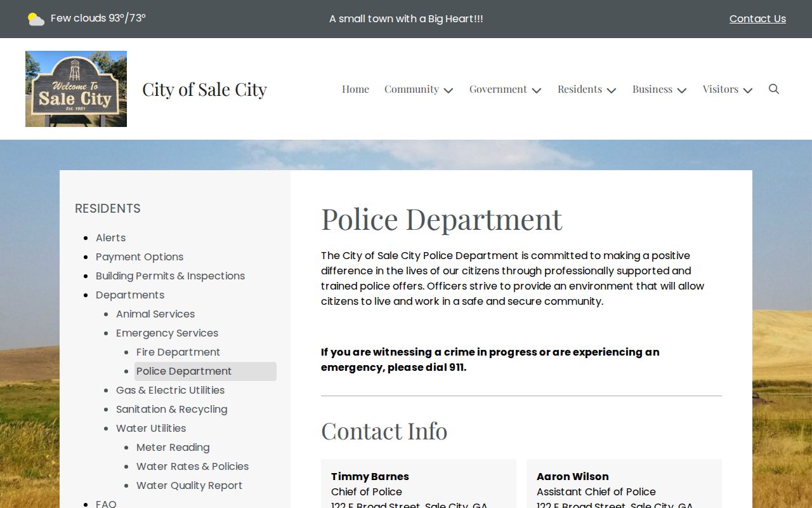The image size is (812, 508).
Task: Open Sanitation & Recycling link
Action: tap(171, 409)
